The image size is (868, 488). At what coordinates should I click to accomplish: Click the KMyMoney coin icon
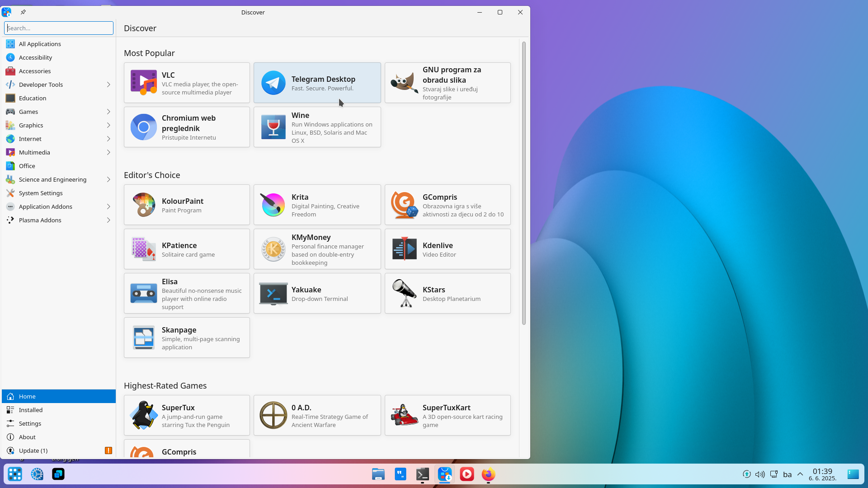point(273,249)
